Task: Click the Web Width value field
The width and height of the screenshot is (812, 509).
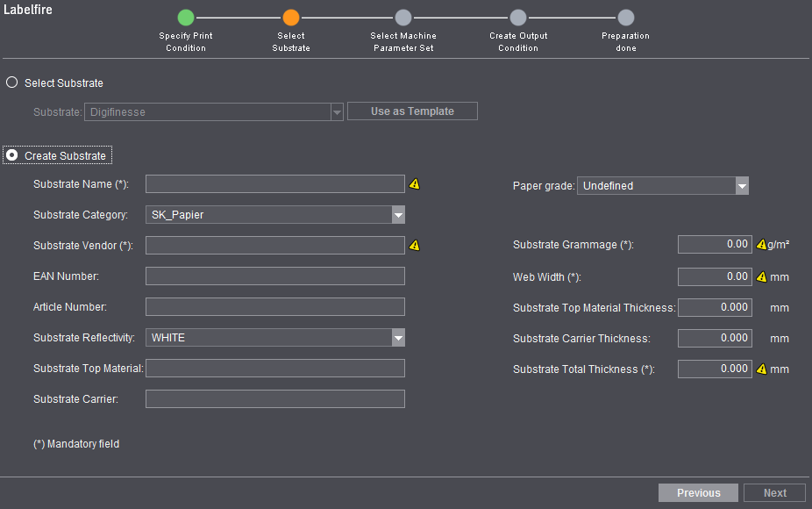Action: (715, 276)
